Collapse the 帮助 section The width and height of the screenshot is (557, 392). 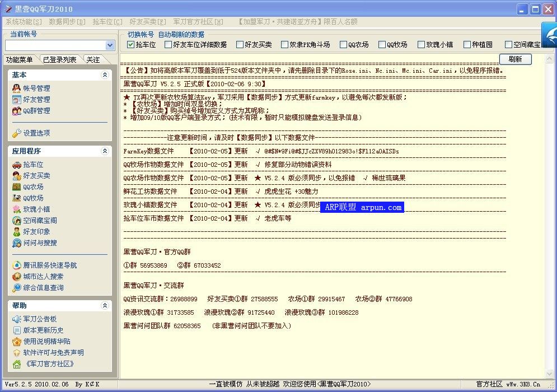pos(104,306)
